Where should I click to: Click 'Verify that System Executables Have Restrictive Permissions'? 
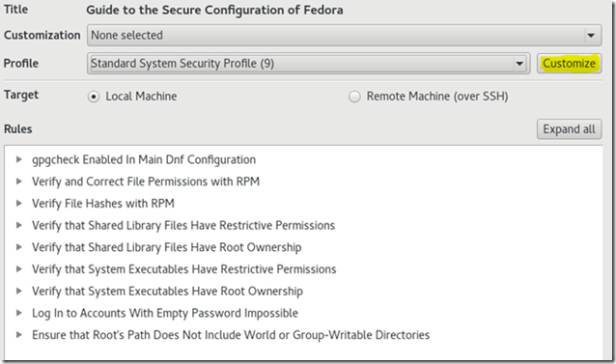183,269
